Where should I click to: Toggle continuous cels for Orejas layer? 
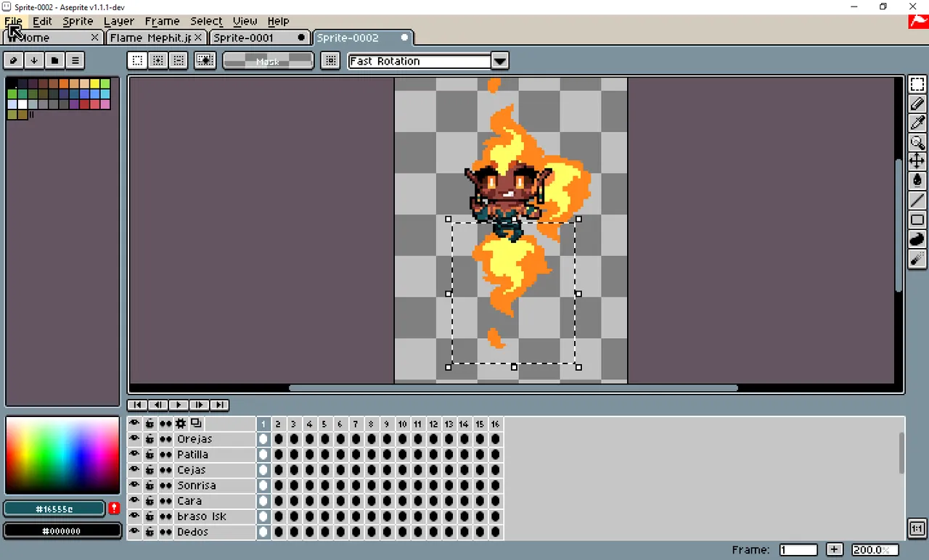pos(166,439)
